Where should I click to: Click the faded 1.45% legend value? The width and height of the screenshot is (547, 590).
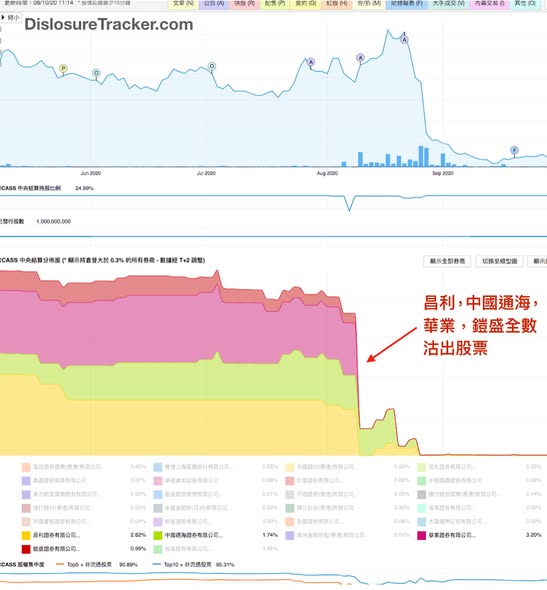coord(270,549)
